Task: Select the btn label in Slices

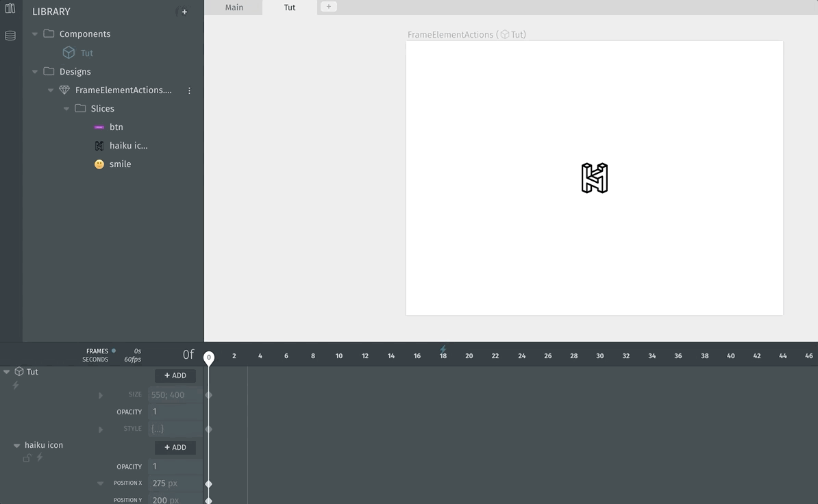Action: click(116, 127)
